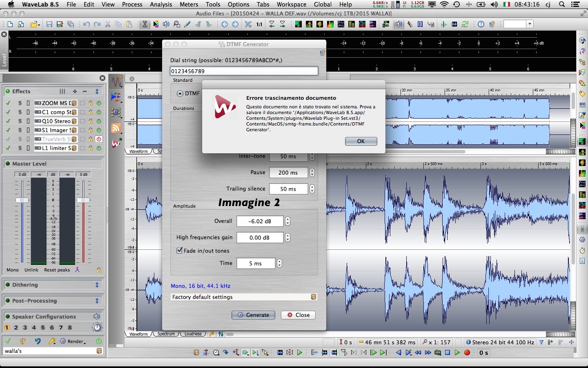
Task: Open the RSS feed icon in side strip
Action: tap(116, 128)
